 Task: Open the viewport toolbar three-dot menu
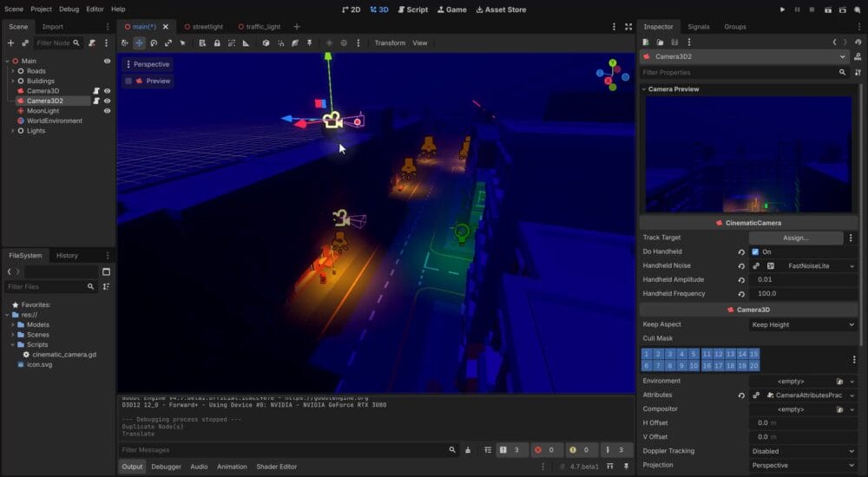358,42
